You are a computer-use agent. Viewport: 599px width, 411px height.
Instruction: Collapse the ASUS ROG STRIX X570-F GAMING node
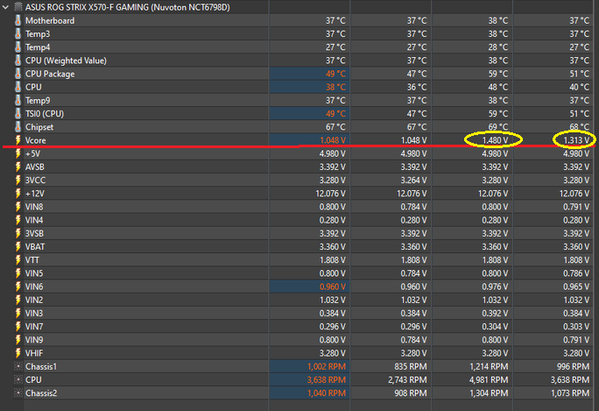tap(5, 7)
